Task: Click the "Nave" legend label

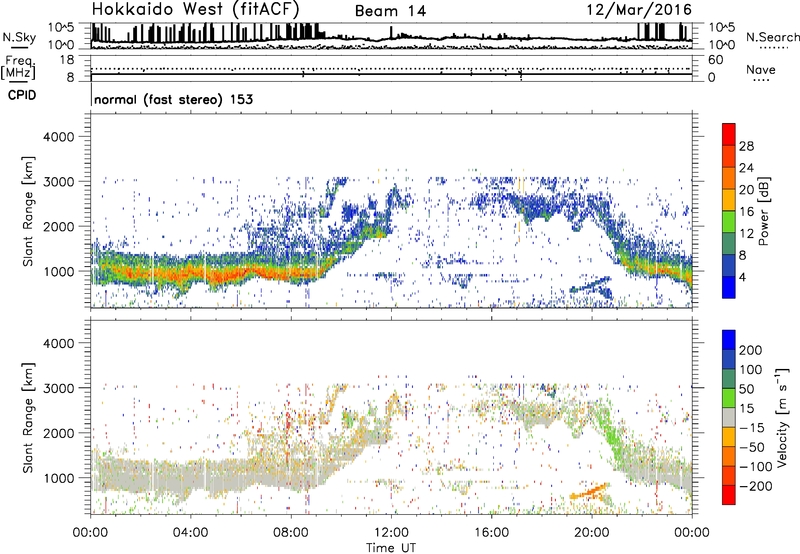Action: pyautogui.click(x=761, y=70)
